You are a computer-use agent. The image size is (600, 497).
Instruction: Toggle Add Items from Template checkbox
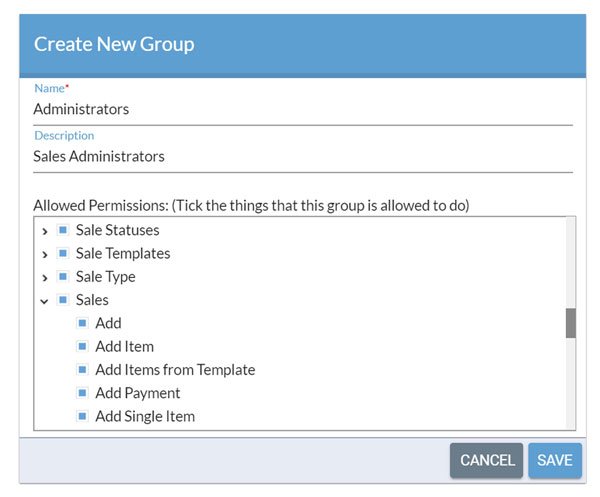[82, 370]
